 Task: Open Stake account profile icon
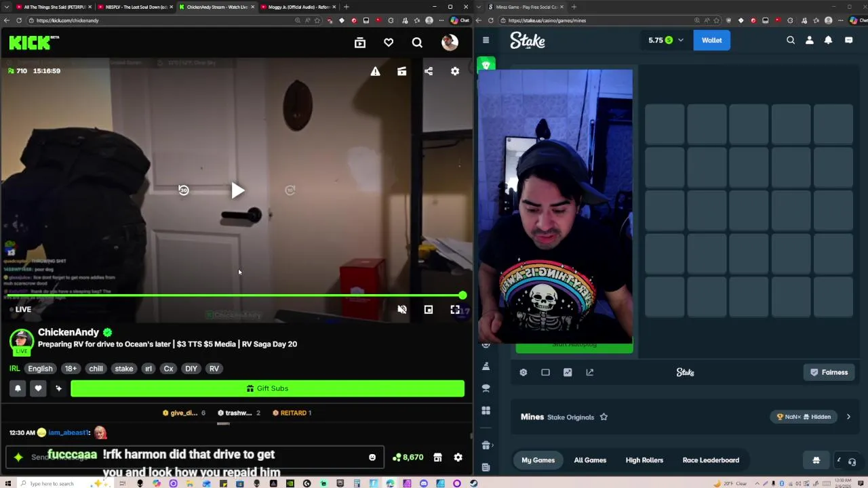[x=810, y=41]
